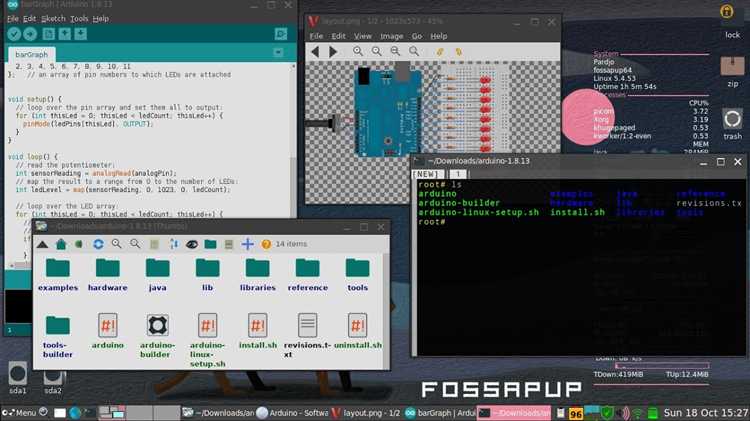Go to home folder in file manager

pos(61,244)
